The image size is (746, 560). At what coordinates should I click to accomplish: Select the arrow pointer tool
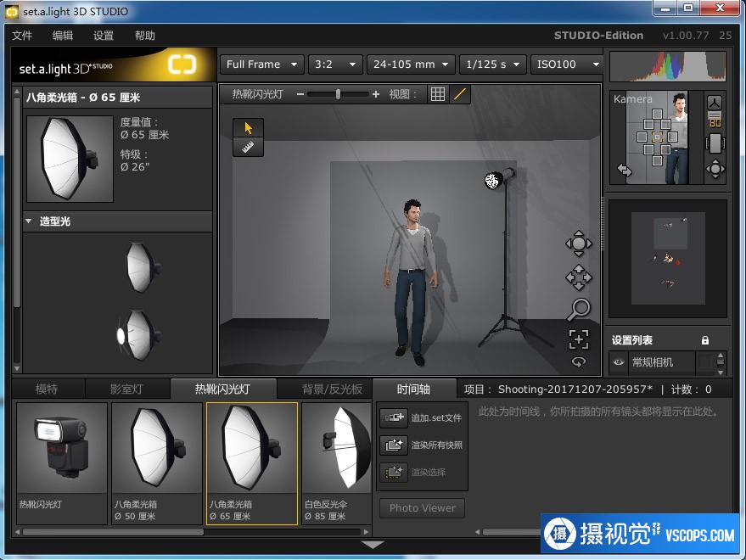pyautogui.click(x=248, y=128)
